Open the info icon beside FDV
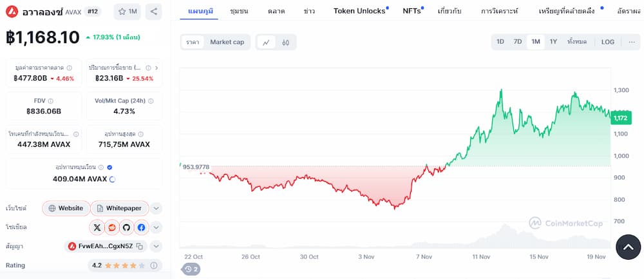Viewport: 644px width, 279px height. point(50,101)
